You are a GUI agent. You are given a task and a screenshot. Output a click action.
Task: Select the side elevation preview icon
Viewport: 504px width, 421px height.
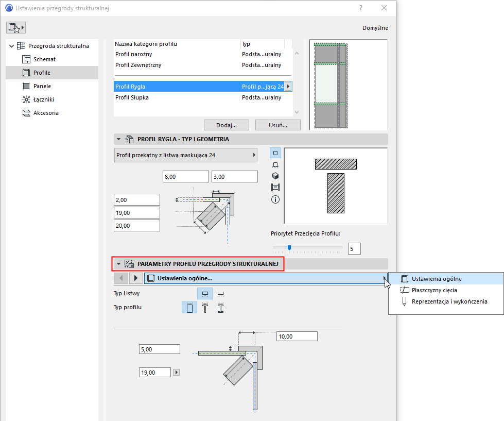(x=275, y=165)
